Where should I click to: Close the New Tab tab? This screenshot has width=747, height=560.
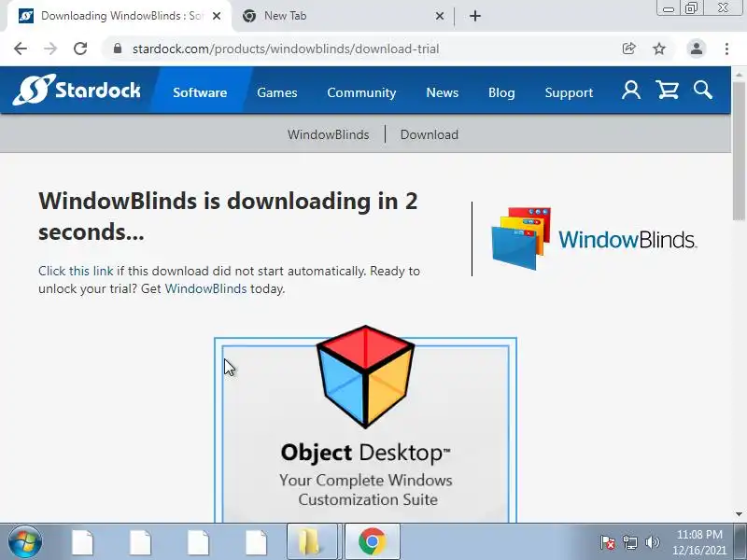(439, 16)
